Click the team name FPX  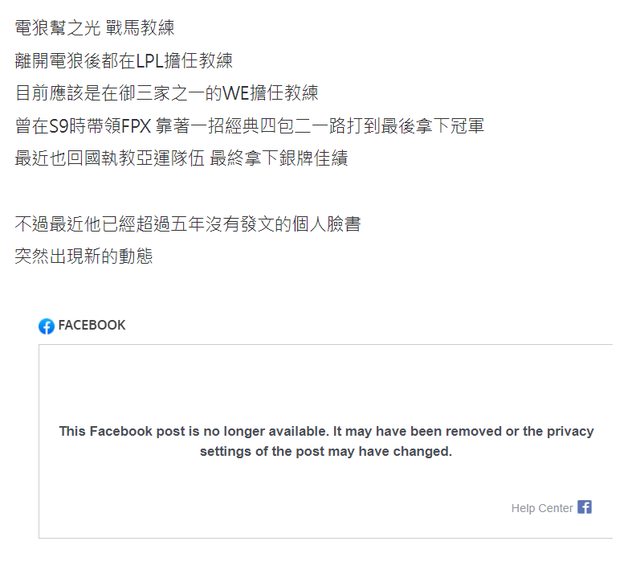(136, 127)
